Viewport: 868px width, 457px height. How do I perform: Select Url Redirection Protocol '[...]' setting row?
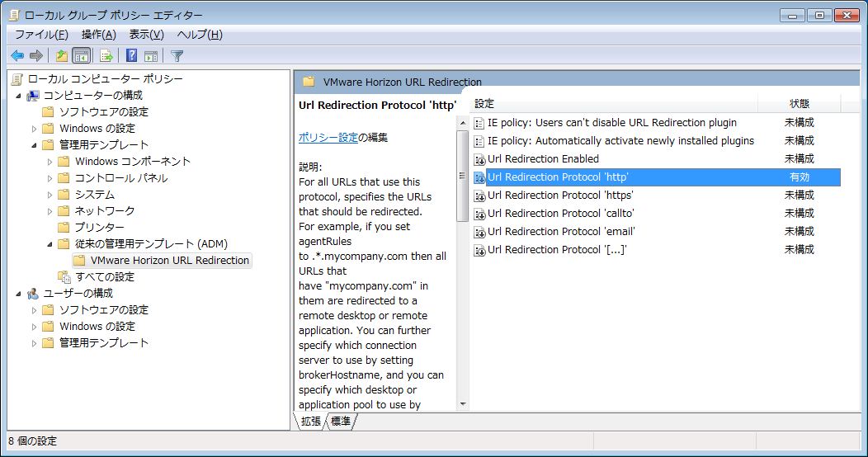pyautogui.click(x=657, y=249)
